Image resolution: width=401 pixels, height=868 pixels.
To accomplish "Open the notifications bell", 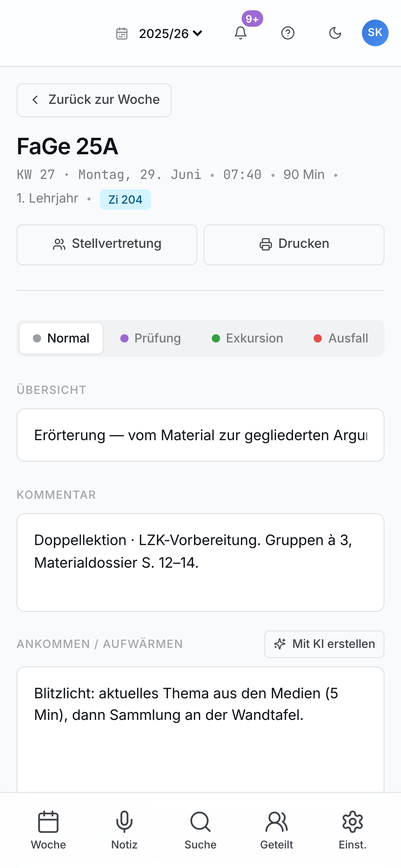I will click(241, 33).
